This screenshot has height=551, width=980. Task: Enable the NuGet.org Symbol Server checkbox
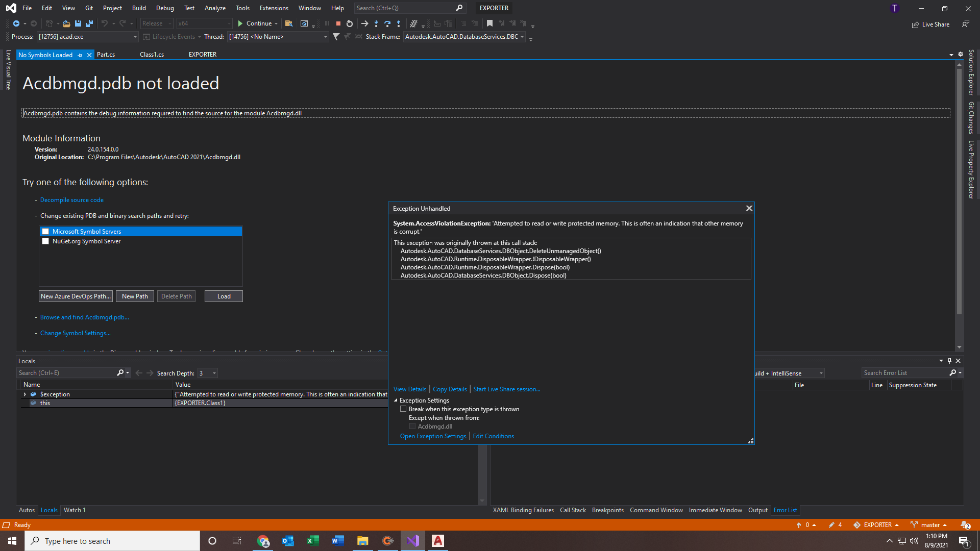pos(45,241)
